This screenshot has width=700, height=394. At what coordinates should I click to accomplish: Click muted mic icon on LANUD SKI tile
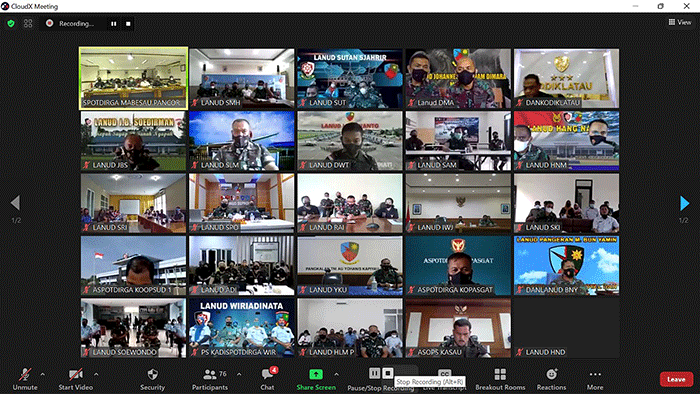click(520, 228)
